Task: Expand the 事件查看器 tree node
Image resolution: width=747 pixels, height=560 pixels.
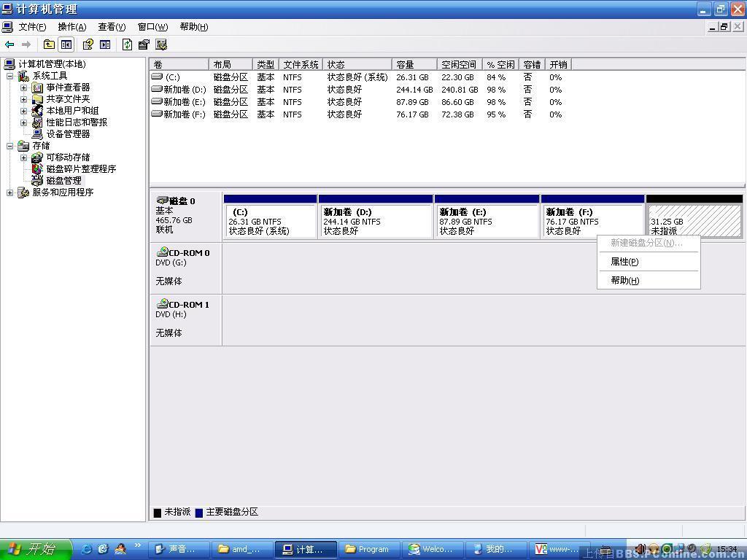Action: pos(23,87)
